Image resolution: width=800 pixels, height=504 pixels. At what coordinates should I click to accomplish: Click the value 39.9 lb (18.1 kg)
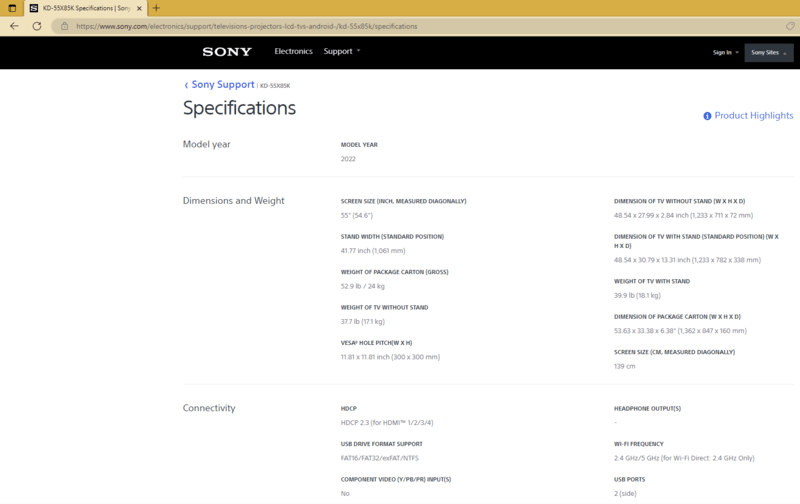coord(637,296)
